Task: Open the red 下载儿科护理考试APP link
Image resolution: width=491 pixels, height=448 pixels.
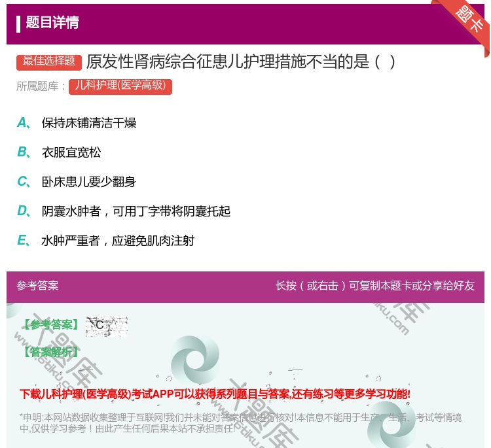Action: coord(215,394)
